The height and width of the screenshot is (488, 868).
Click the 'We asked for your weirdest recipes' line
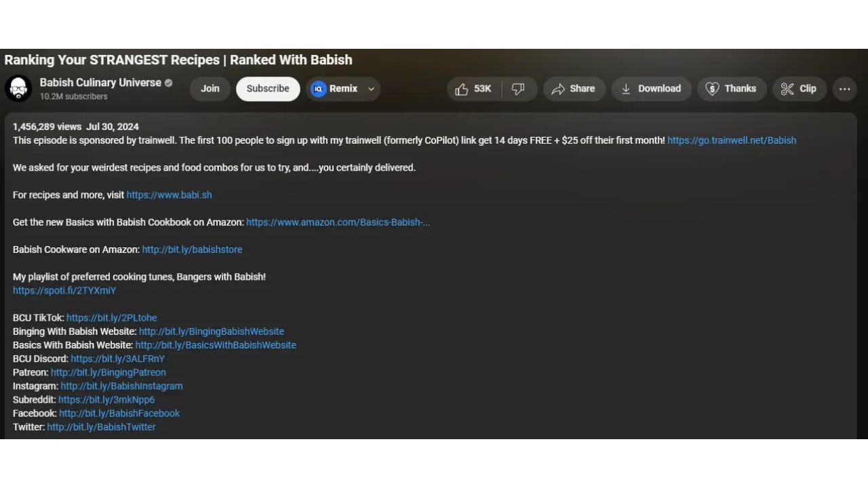pos(214,167)
